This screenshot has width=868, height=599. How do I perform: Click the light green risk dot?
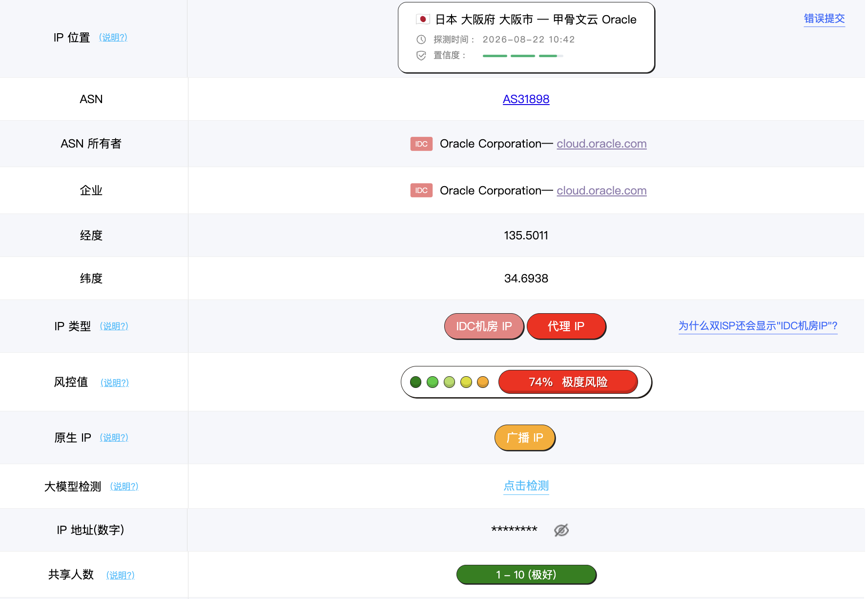(450, 382)
